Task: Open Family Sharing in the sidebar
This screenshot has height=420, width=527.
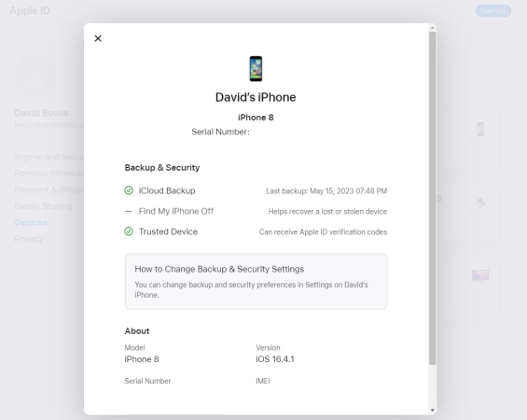Action: [x=43, y=205]
